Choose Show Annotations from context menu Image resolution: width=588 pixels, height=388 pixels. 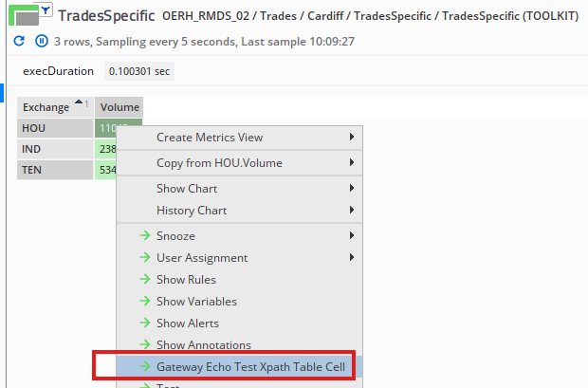(203, 345)
